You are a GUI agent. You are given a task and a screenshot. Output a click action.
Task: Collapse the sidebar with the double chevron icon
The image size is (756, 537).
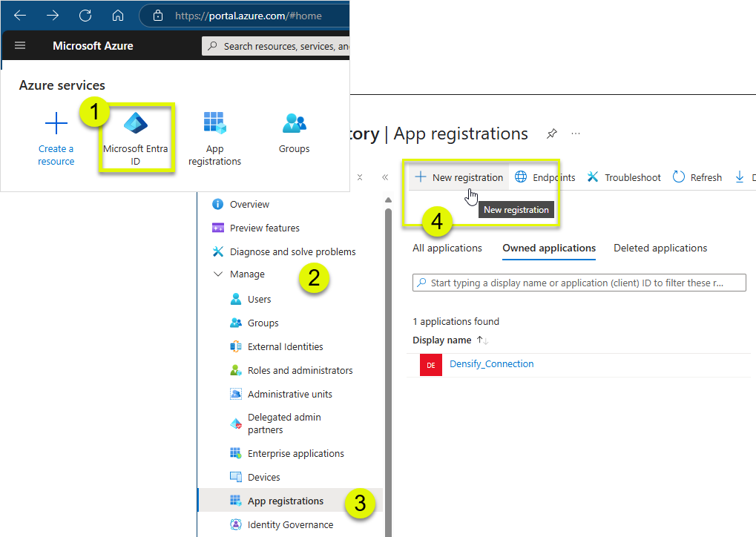pyautogui.click(x=385, y=177)
